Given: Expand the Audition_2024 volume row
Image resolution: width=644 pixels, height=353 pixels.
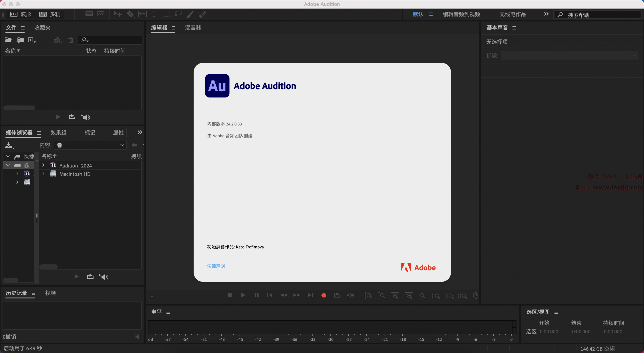Looking at the screenshot, I should tap(43, 165).
